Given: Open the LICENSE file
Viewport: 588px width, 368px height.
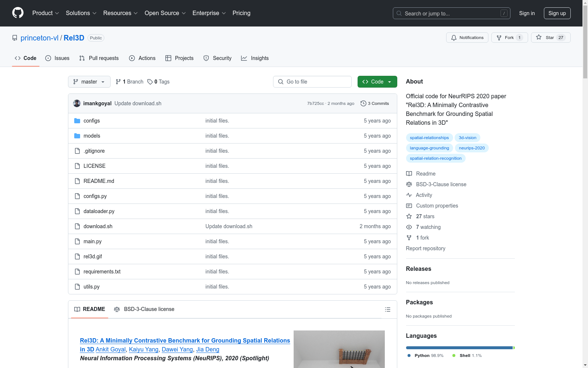Looking at the screenshot, I should click(x=94, y=166).
